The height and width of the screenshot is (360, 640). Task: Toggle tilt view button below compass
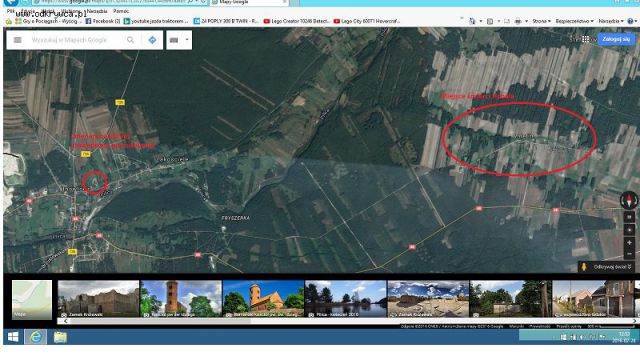629,217
